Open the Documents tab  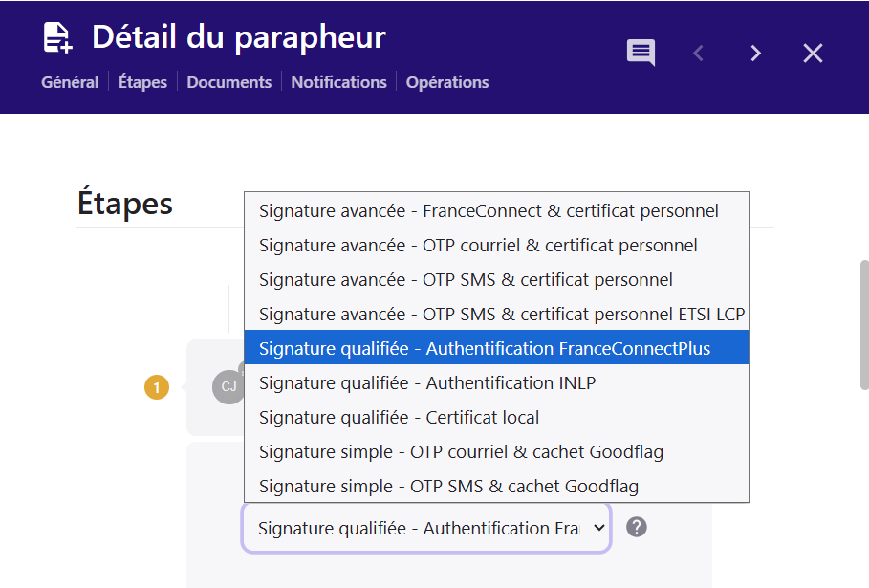coord(229,82)
